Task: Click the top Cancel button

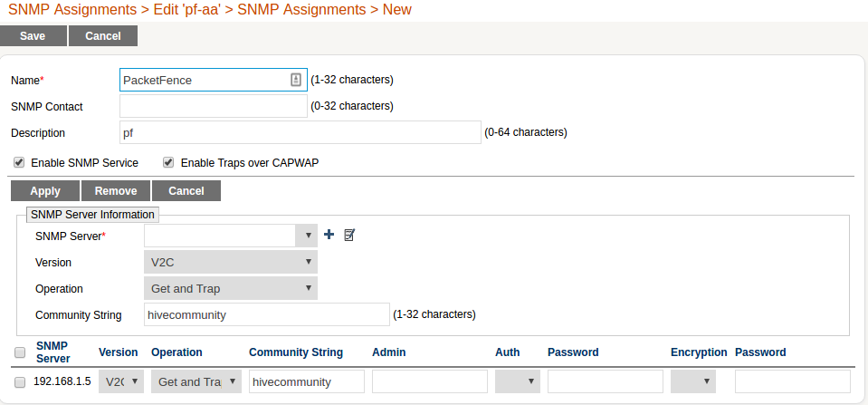Action: (x=103, y=36)
